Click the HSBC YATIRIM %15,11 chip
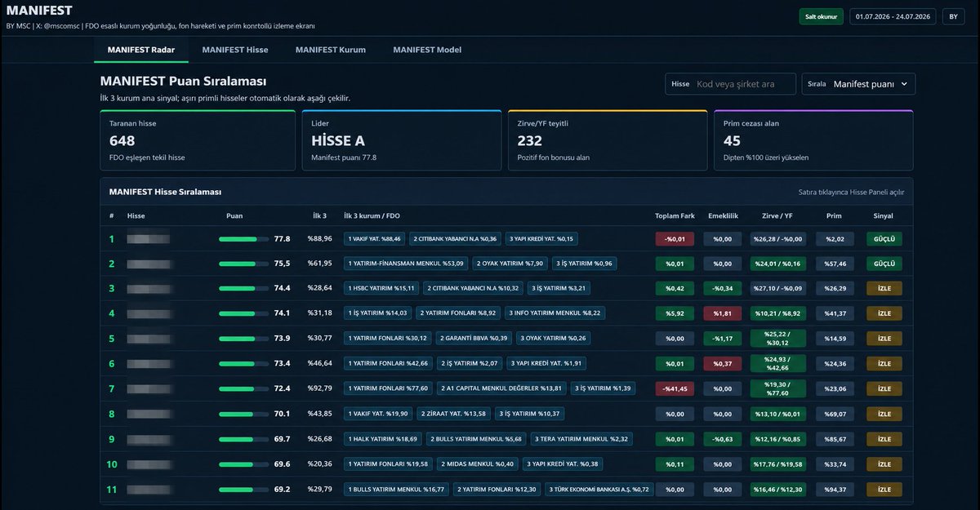 pos(381,288)
